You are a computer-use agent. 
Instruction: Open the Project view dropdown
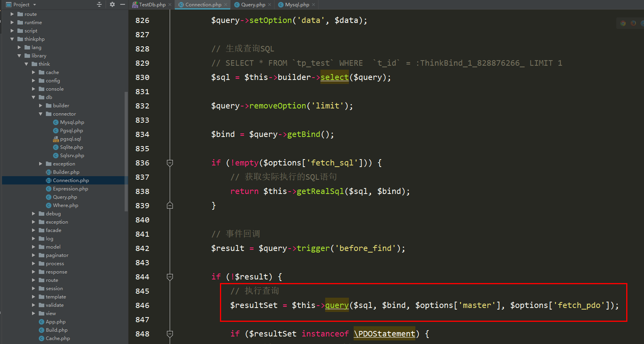tap(34, 5)
